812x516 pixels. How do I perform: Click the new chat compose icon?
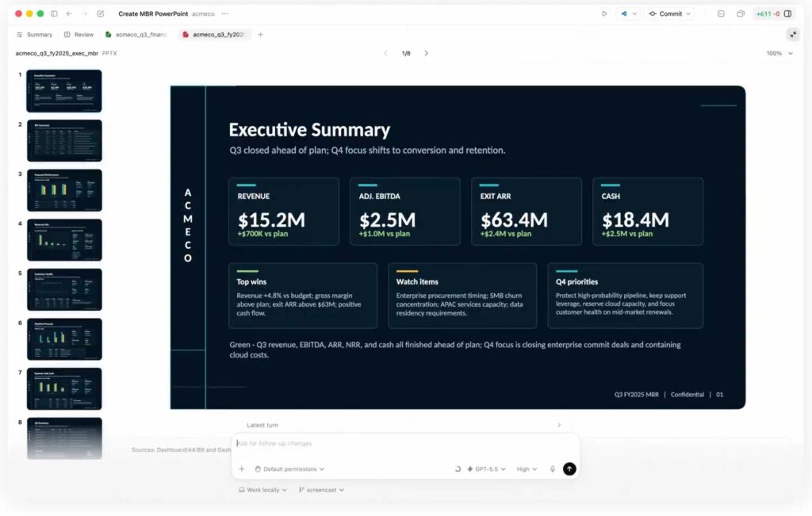[100, 13]
